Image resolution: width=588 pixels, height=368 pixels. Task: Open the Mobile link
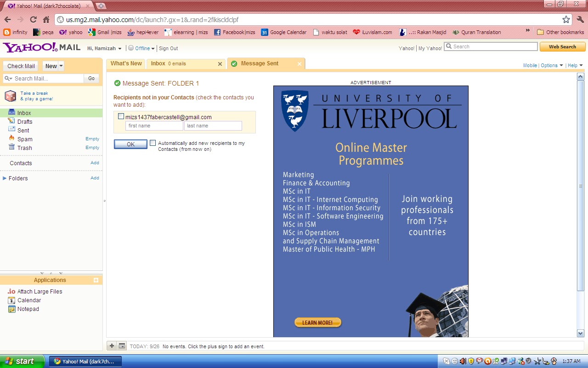pos(530,65)
